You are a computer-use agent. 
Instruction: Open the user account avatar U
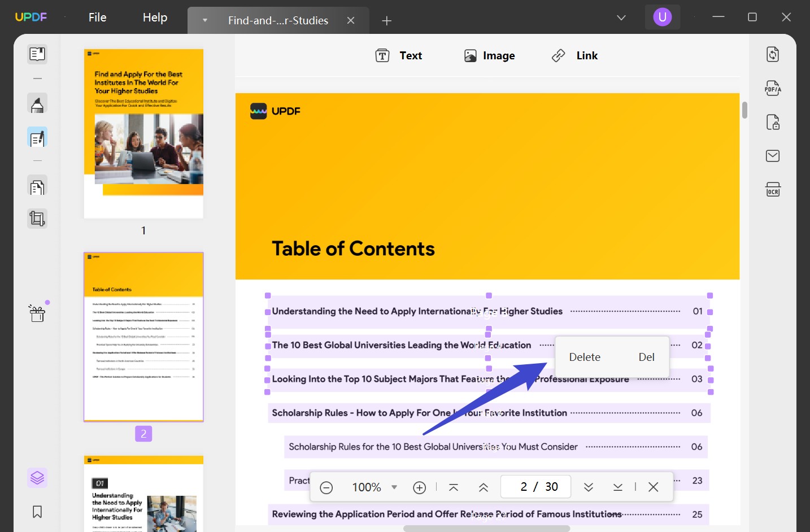(x=663, y=17)
